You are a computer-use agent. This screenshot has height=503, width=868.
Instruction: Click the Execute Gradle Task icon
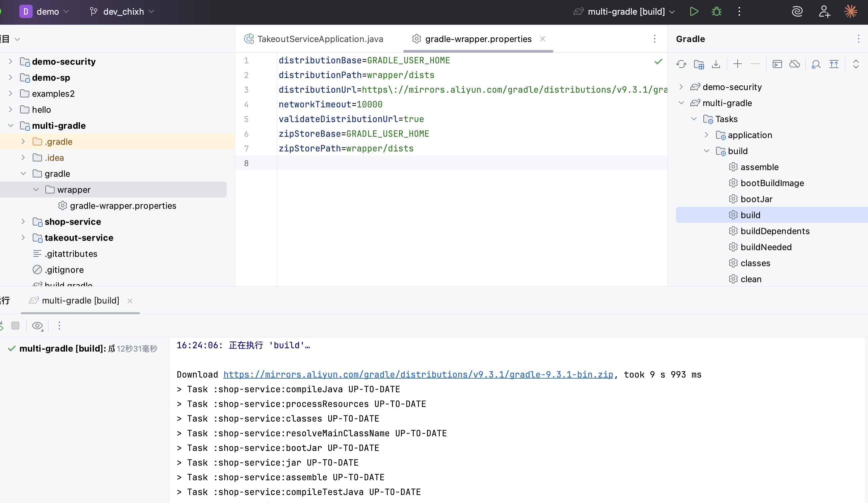[777, 64]
